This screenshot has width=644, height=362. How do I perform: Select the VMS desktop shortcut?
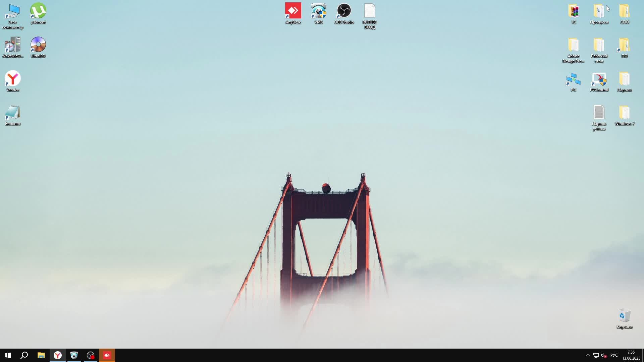coord(319,14)
